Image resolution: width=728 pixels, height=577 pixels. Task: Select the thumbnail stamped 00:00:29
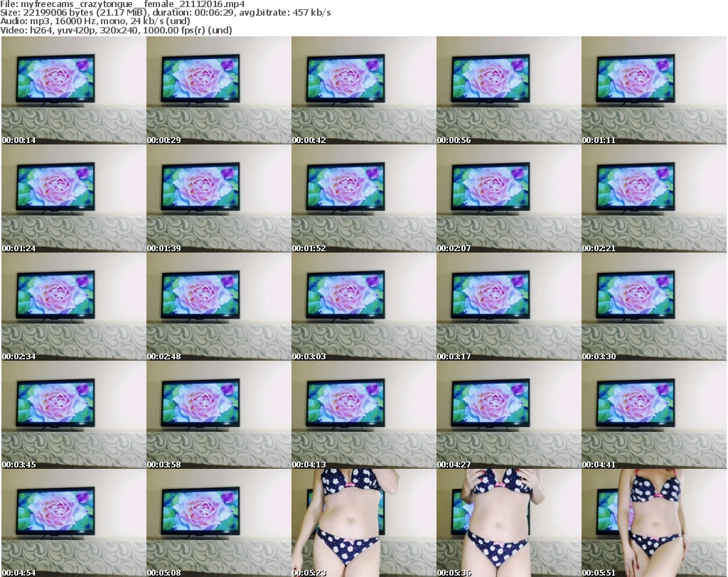coord(219,90)
